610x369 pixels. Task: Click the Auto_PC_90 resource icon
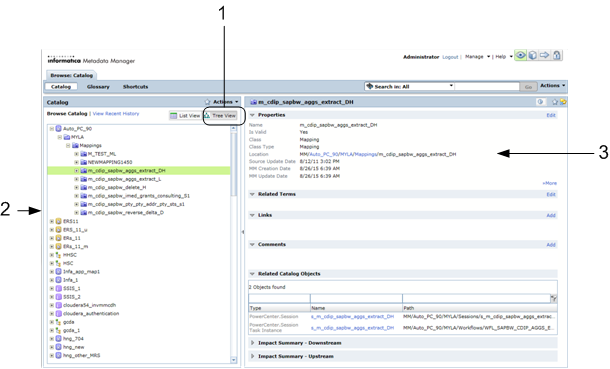[59, 129]
